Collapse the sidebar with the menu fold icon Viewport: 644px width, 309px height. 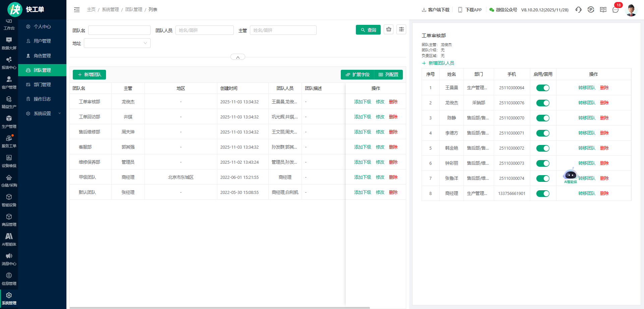tap(77, 10)
